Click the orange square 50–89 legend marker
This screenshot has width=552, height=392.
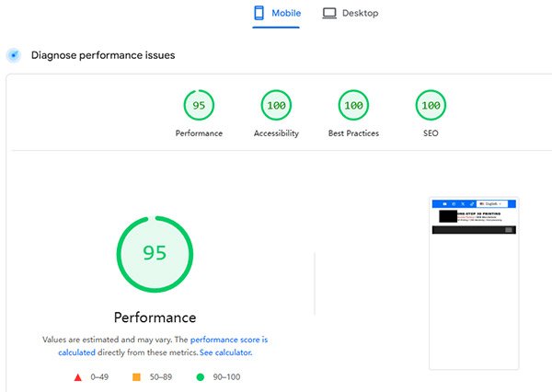pyautogui.click(x=136, y=376)
